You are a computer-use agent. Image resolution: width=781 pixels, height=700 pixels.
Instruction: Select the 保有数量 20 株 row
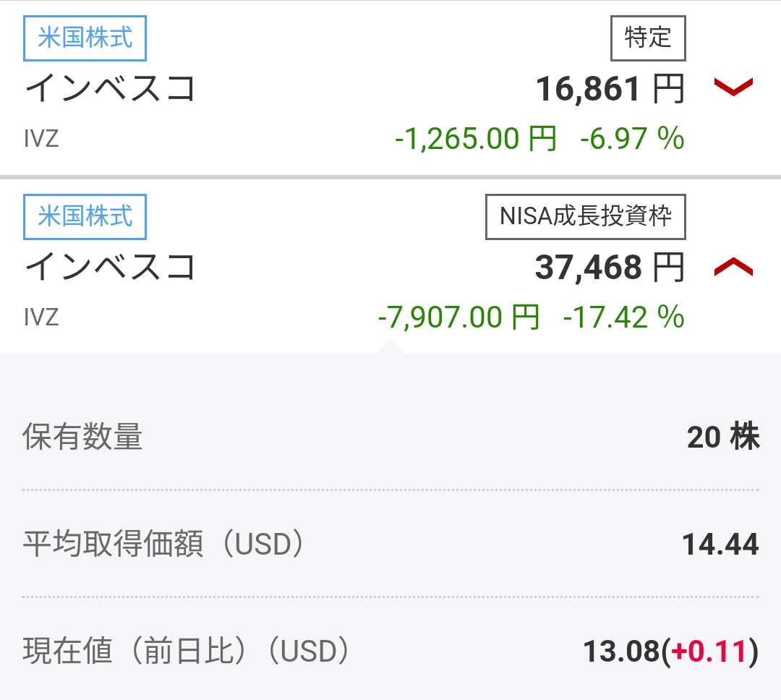pos(390,437)
